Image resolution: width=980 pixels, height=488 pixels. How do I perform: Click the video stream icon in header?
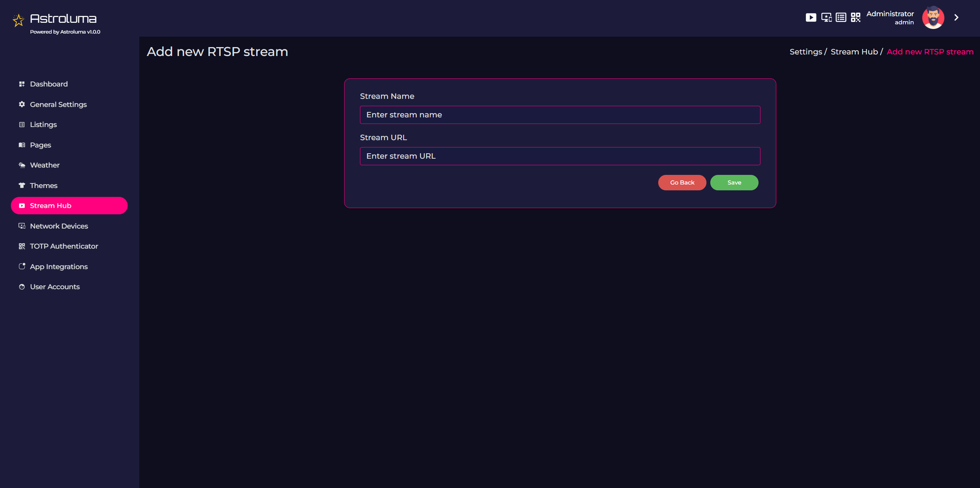811,17
